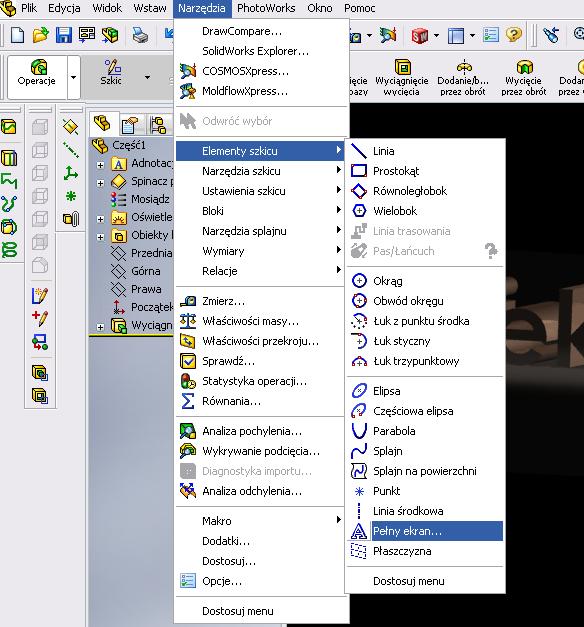Launch COSMOSXpress... from Tools menu
Viewport: 584px width, 627px height.
tap(260, 71)
